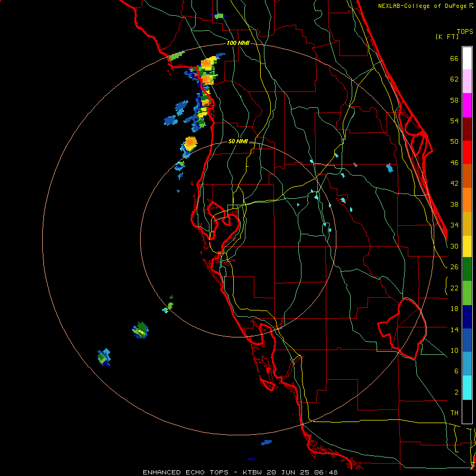
Task: Click the legend value '10'
Action: (x=454, y=351)
